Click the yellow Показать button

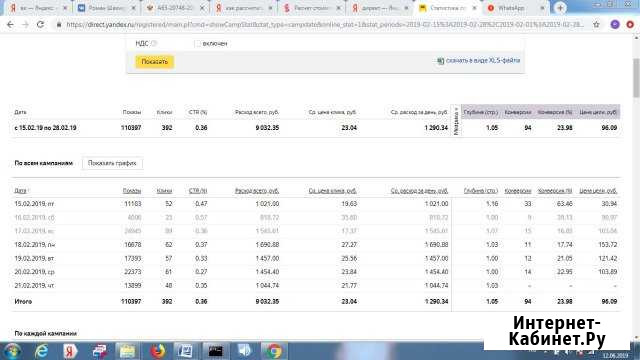pyautogui.click(x=155, y=62)
